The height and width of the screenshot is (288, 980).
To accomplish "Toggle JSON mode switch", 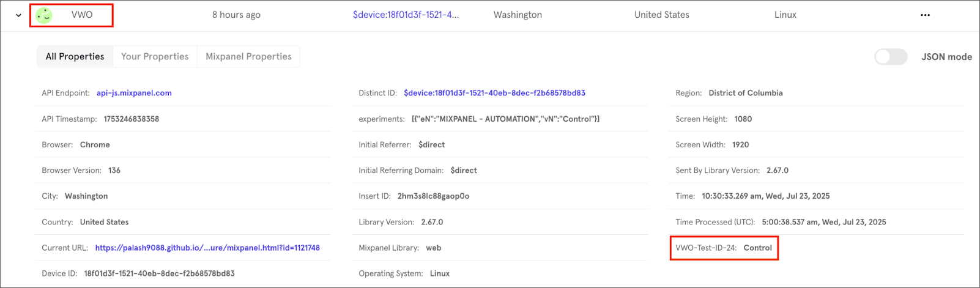I will point(891,57).
